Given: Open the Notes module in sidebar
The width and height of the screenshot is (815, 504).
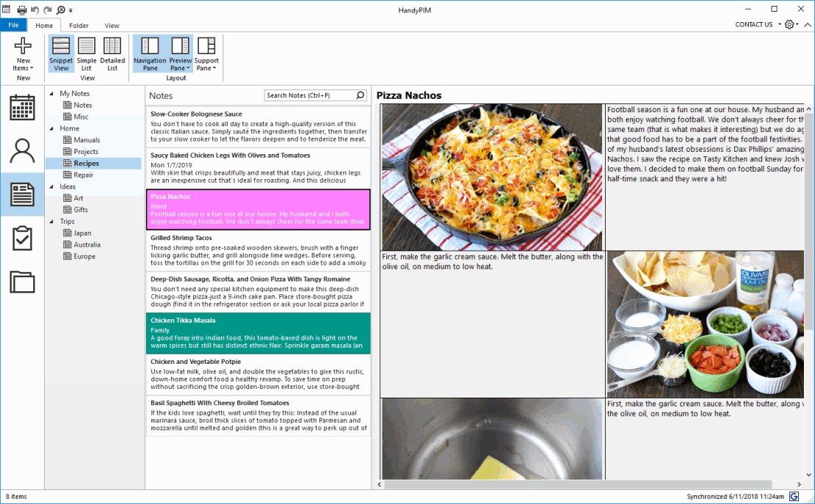Looking at the screenshot, I should pos(22,195).
